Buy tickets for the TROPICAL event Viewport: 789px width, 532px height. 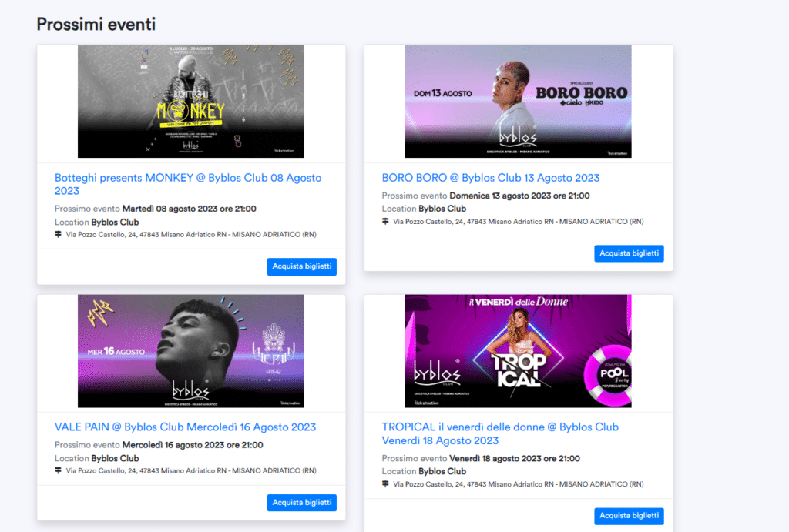[629, 516]
